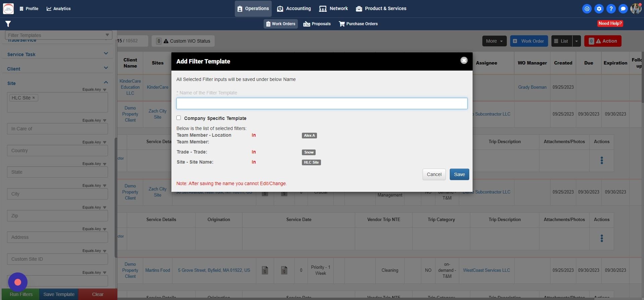Click the Work Order add button
This screenshot has width=644, height=300.
click(x=529, y=41)
